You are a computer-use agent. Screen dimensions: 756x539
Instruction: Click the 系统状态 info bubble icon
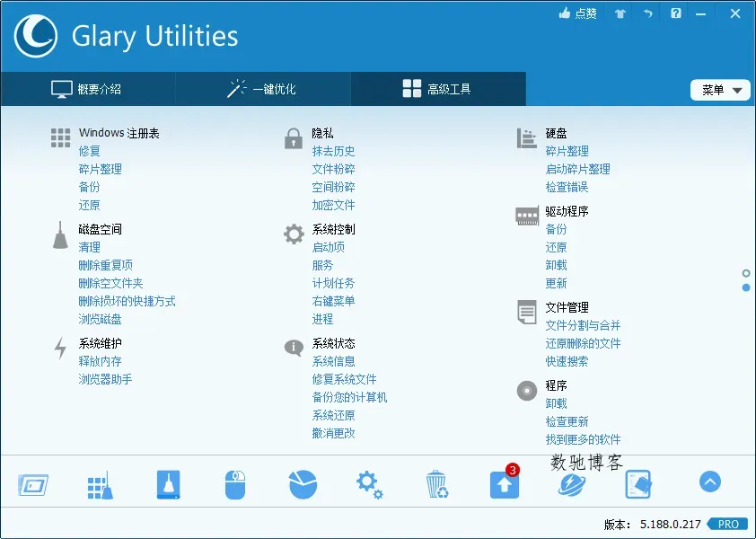(294, 348)
